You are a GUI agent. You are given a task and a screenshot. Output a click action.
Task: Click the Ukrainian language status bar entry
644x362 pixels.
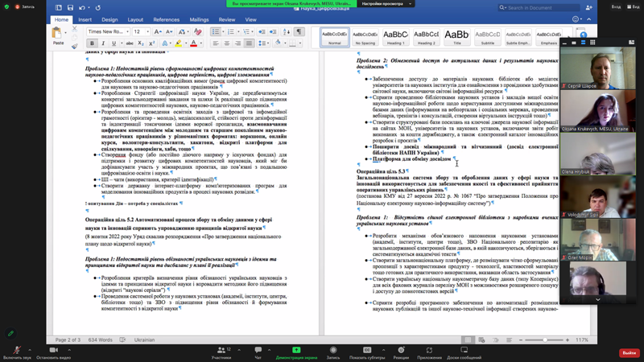144,339
